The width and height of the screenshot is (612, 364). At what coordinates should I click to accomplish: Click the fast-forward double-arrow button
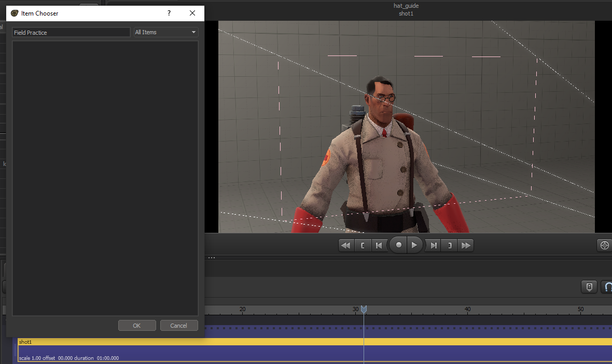coord(466,245)
